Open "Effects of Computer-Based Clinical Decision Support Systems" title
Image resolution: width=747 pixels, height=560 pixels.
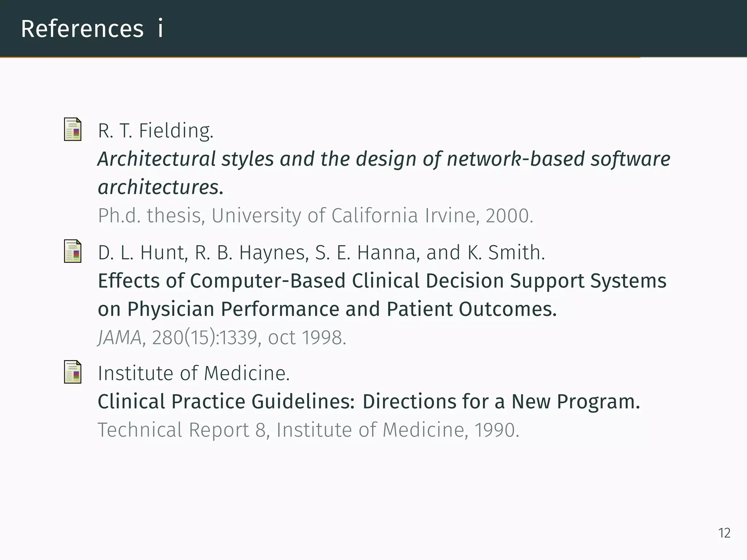382,281
